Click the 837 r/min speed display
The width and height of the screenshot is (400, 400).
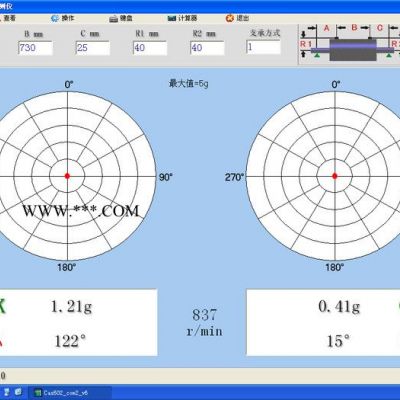tap(204, 323)
